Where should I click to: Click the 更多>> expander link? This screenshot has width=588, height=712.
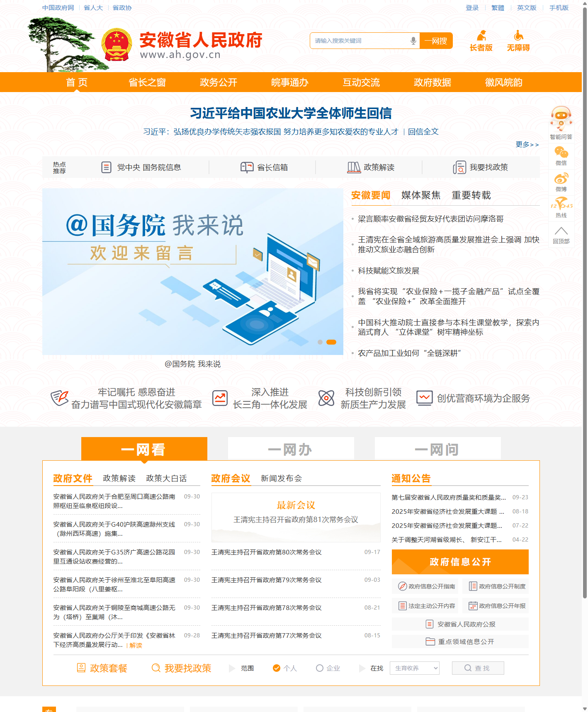[x=527, y=144]
